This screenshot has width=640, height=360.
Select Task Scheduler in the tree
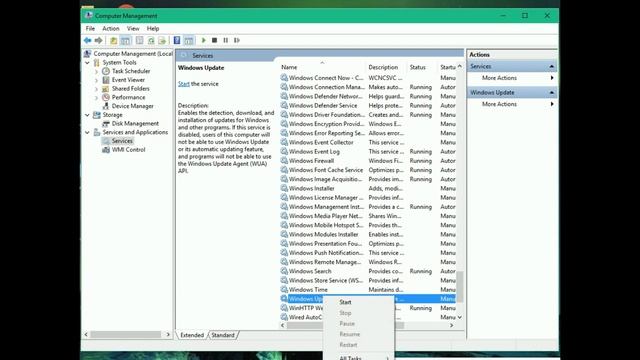(x=131, y=71)
